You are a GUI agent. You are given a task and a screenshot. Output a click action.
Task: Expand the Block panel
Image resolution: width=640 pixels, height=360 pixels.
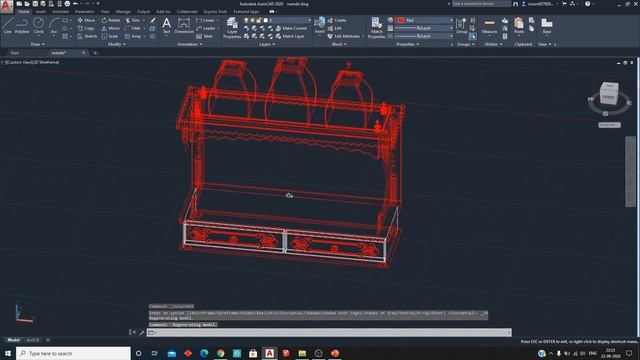click(339, 44)
